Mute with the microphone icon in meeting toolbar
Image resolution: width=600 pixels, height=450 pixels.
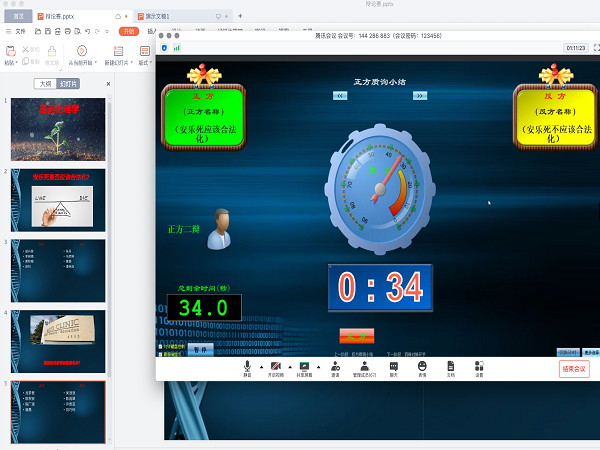(247, 368)
